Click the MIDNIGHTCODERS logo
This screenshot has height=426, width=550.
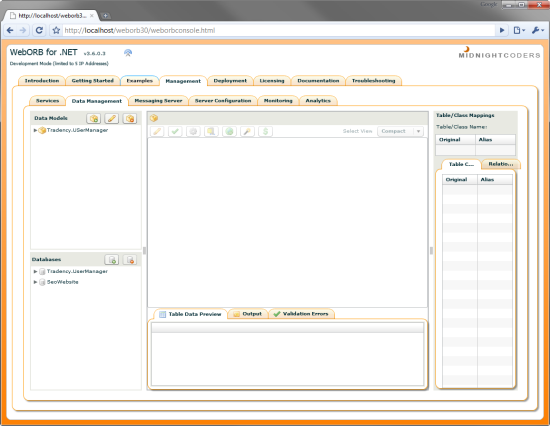point(499,53)
